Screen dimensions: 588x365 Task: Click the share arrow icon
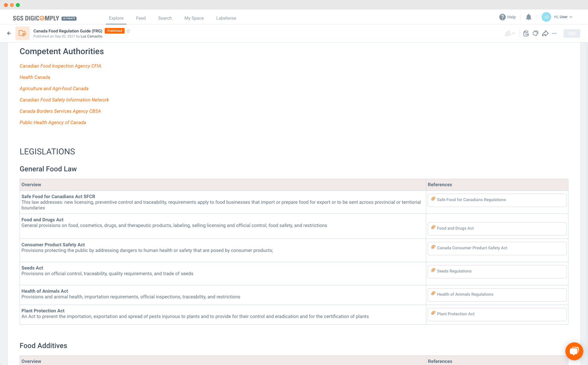click(545, 33)
